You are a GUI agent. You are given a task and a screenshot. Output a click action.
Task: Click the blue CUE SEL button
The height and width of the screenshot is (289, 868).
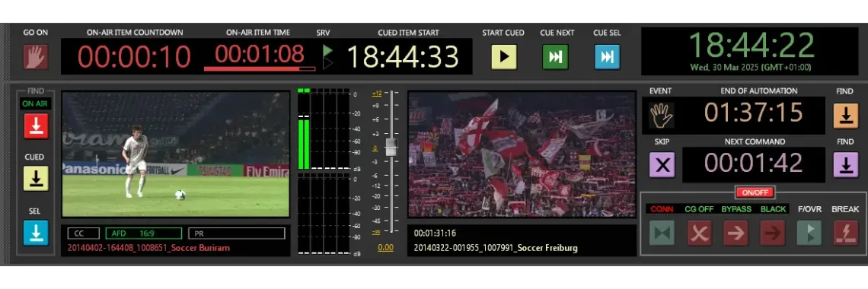click(608, 57)
